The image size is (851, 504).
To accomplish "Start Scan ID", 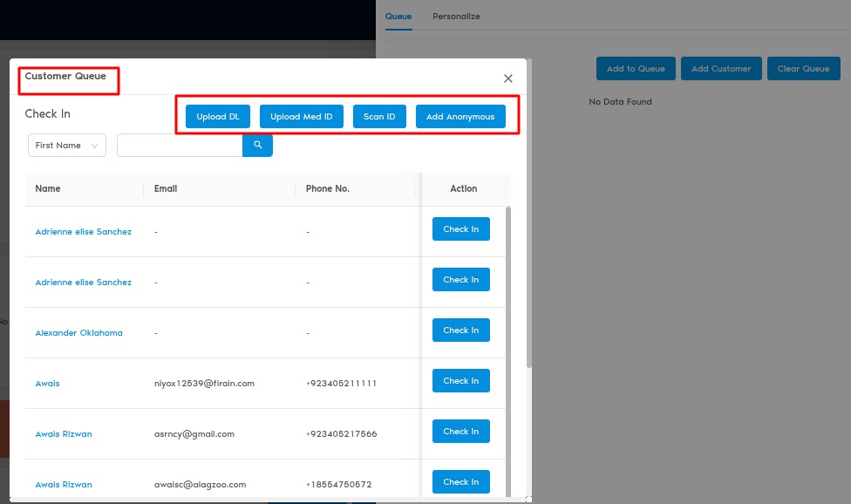I will tap(379, 117).
